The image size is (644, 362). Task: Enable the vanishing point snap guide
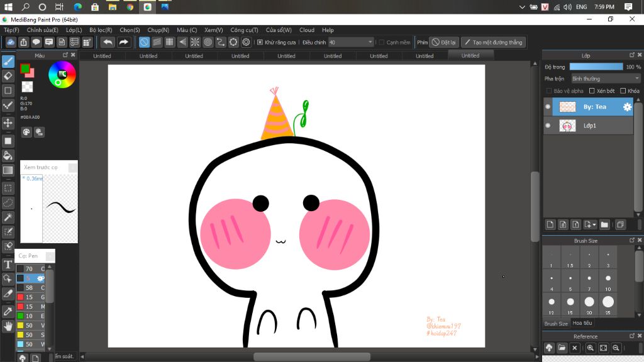click(182, 42)
